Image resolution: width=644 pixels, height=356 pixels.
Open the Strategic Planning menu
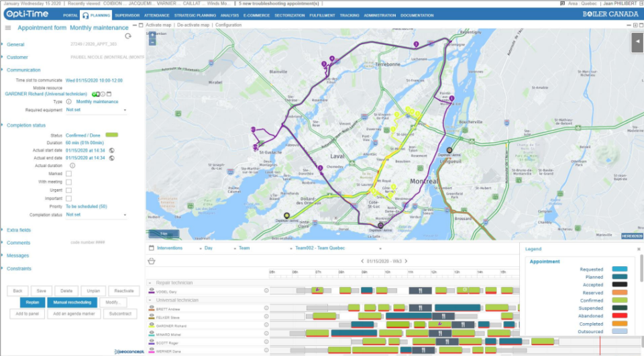tap(195, 15)
